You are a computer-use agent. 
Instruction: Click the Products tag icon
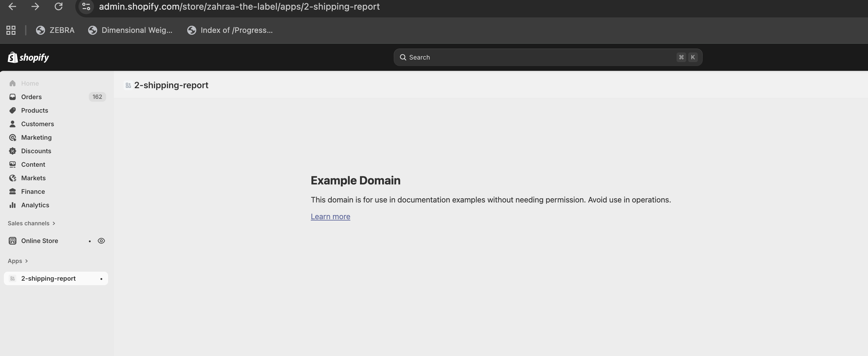pos(13,111)
